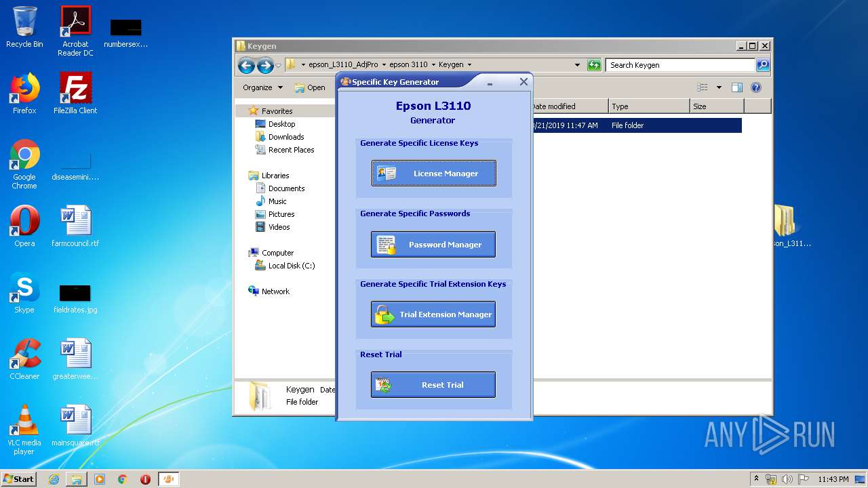Image resolution: width=868 pixels, height=488 pixels.
Task: Select the Acrobat Reader DC shortcut
Action: point(75,31)
